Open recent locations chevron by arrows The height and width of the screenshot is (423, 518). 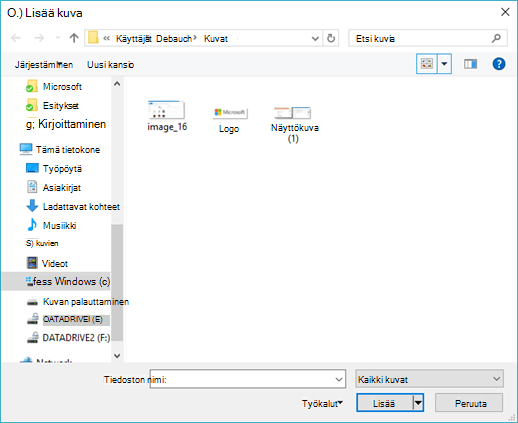click(x=58, y=38)
